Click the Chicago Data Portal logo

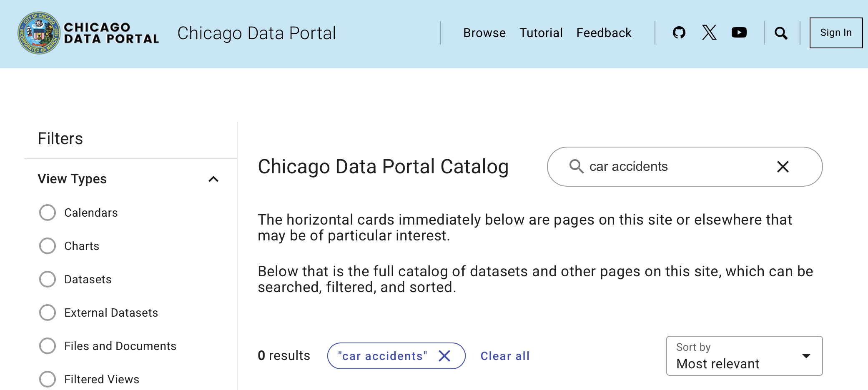pyautogui.click(x=88, y=33)
